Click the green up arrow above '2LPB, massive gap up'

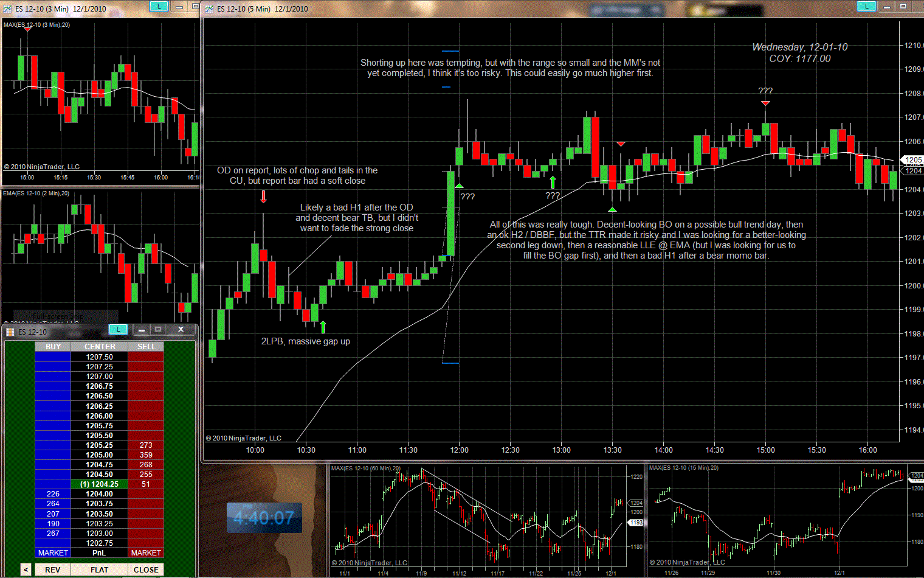323,327
